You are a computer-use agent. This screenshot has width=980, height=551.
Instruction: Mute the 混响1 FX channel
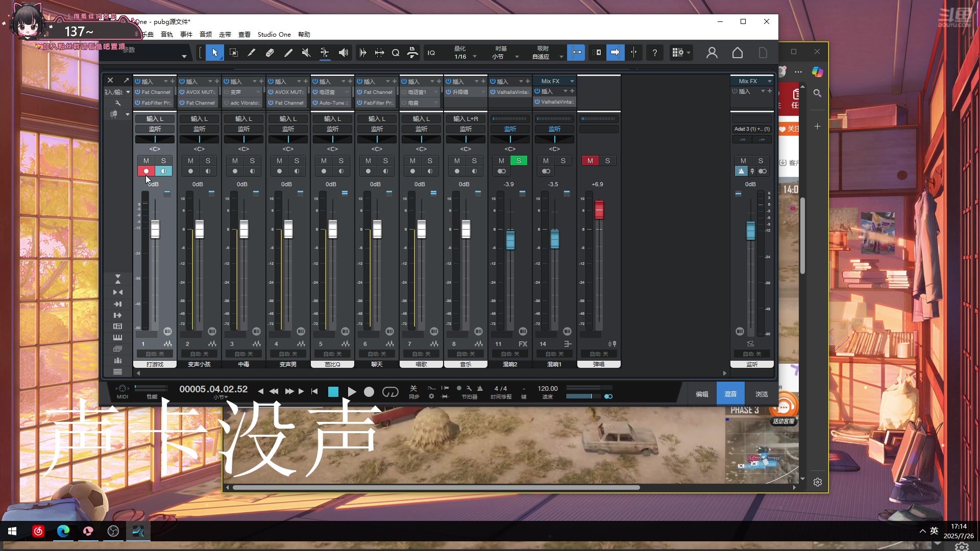[546, 161]
